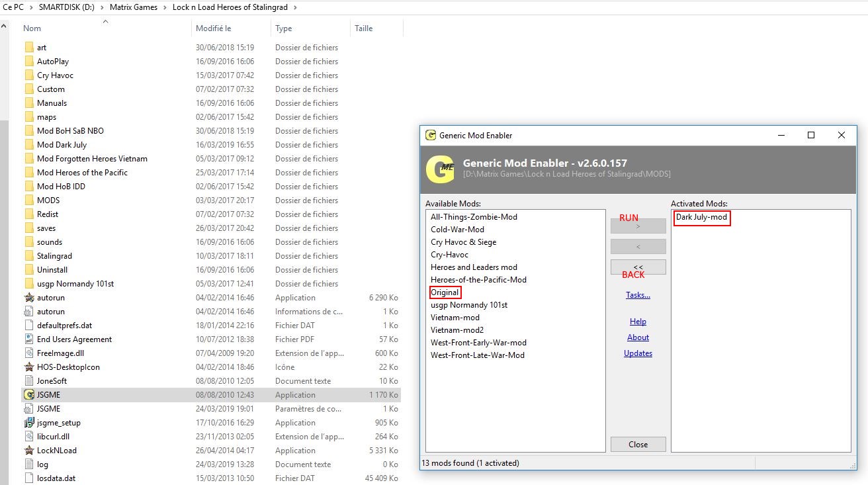Screen dimensions: 868x485
Task: Click the FreeImage.dll file icon
Action: point(28,353)
